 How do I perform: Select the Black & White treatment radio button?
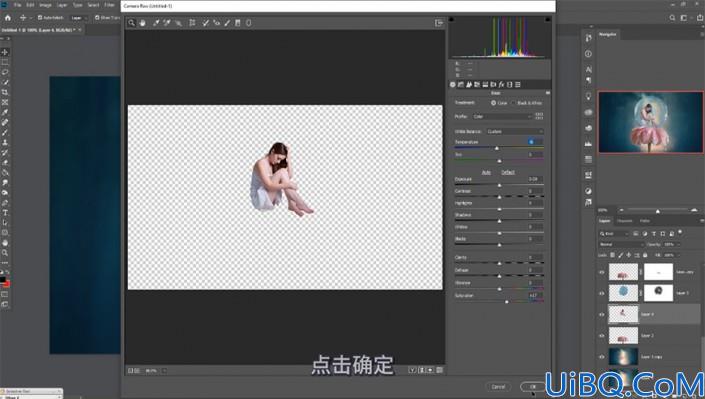513,103
